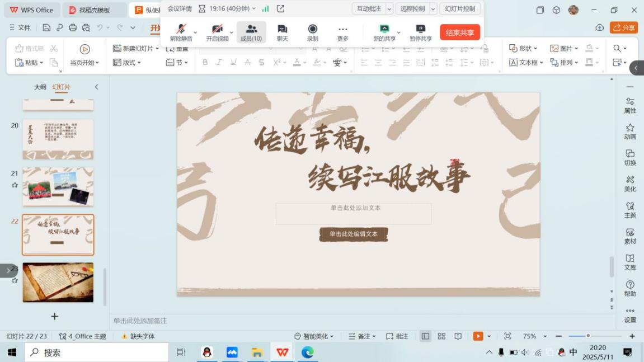Pause screen sharing
Viewport: 644px width, 362px height.
click(x=420, y=32)
